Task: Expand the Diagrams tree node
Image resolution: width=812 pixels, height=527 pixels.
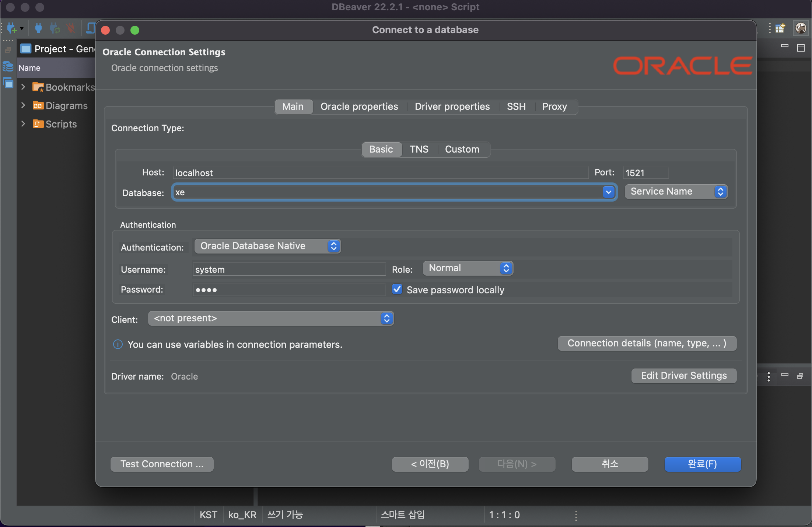Action: (23, 105)
